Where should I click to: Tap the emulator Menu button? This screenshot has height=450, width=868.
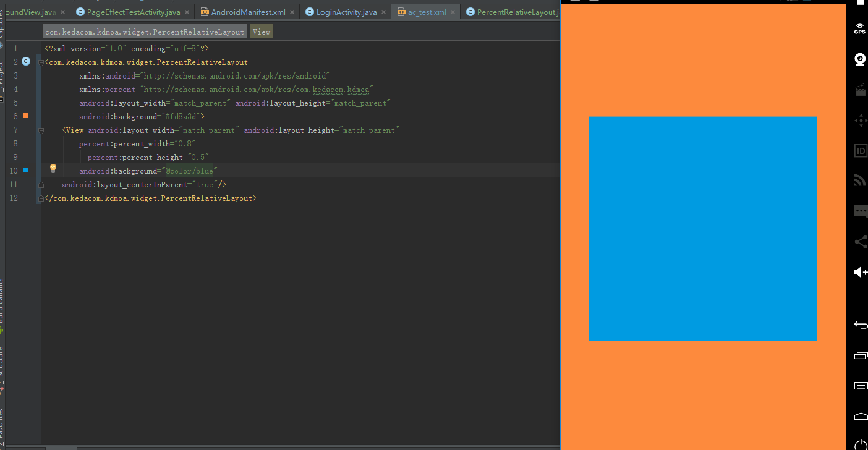861,386
